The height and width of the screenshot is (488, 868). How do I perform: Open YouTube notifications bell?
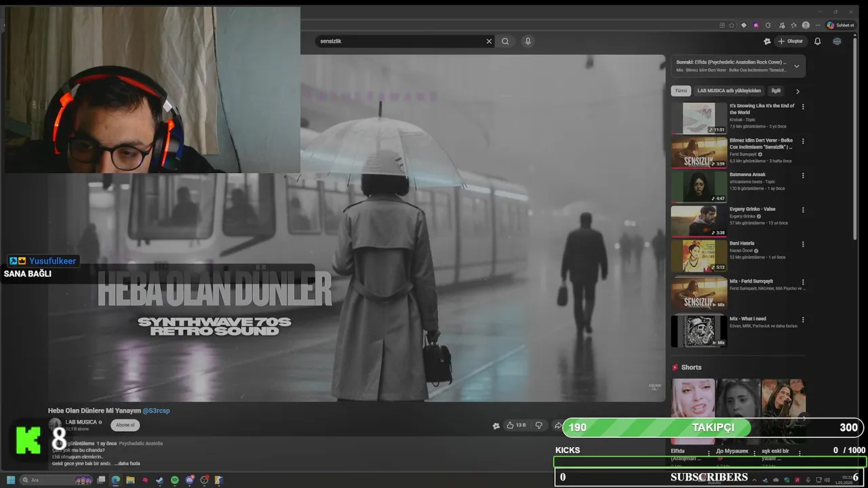coord(817,41)
